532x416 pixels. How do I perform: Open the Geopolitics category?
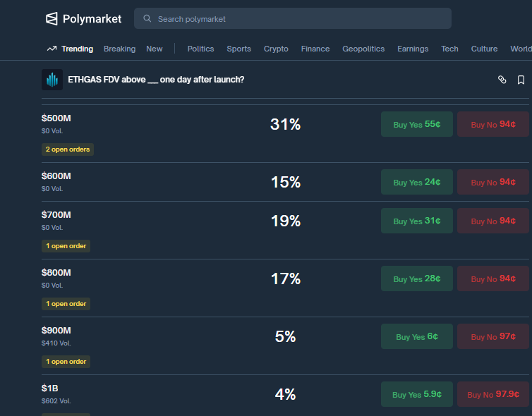363,49
